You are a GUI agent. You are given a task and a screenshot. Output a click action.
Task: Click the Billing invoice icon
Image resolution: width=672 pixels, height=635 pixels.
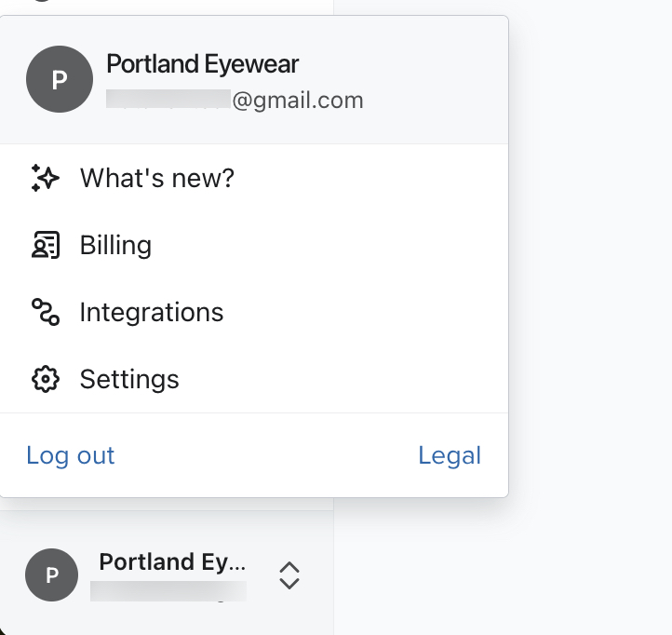click(x=45, y=245)
